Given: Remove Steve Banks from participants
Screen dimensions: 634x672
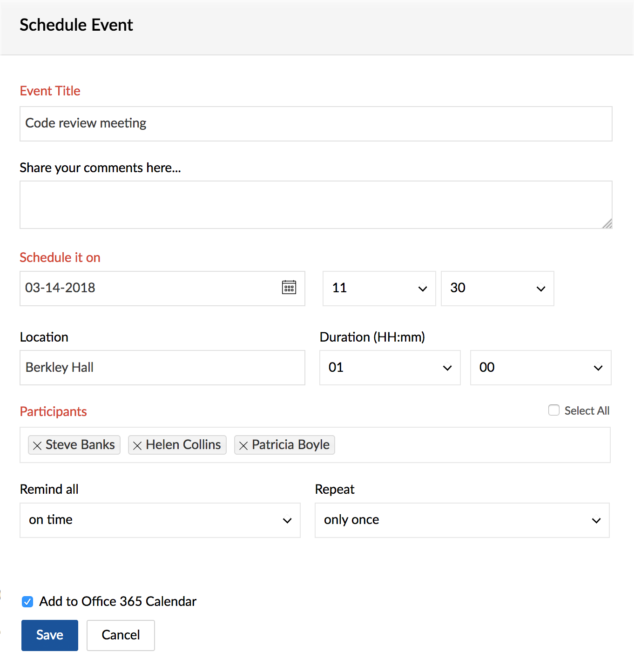Looking at the screenshot, I should click(38, 445).
